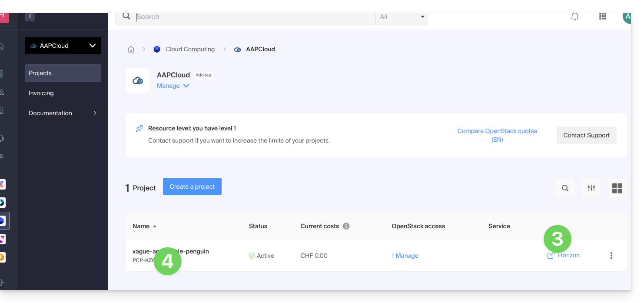Open the table search magnifier icon
This screenshot has width=644, height=303.
(x=565, y=188)
